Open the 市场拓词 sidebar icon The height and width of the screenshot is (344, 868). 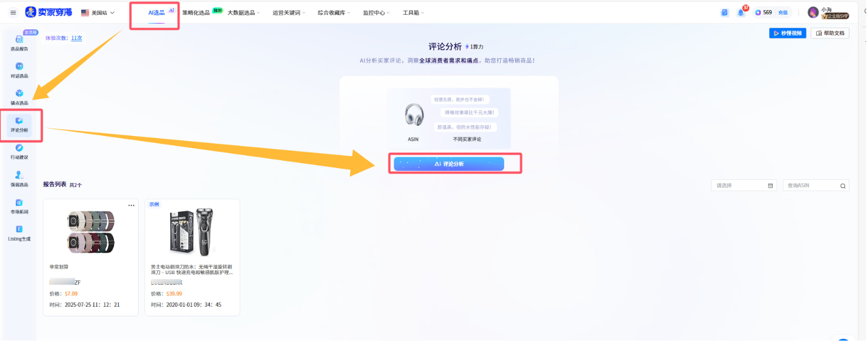(20, 206)
